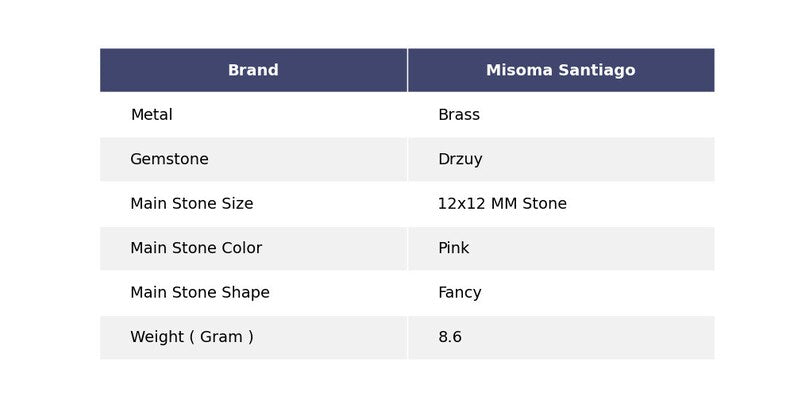Select the Weight ( Gram ) label
Image resolution: width=794 pixels, height=404 pixels.
191,337
